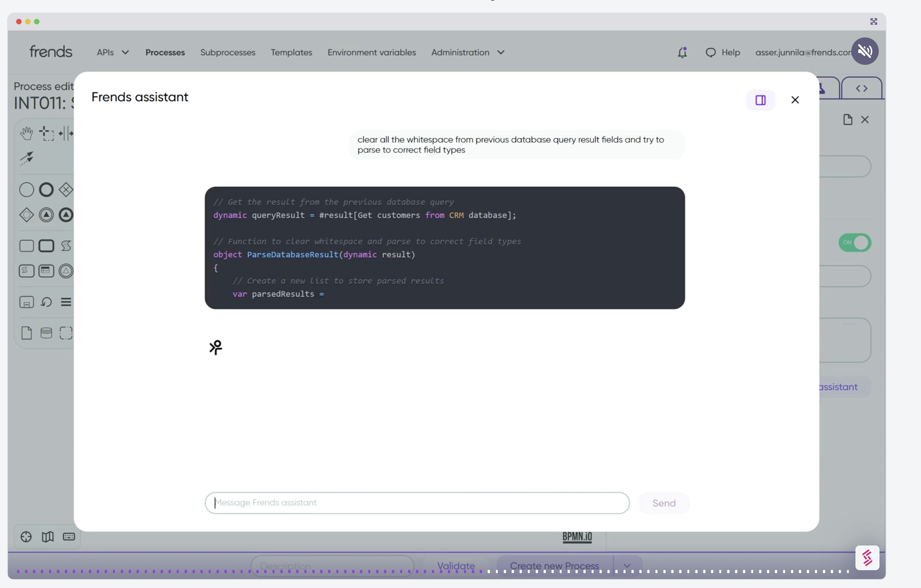Switch off the green ON toggle
This screenshot has width=921, height=588.
(854, 243)
